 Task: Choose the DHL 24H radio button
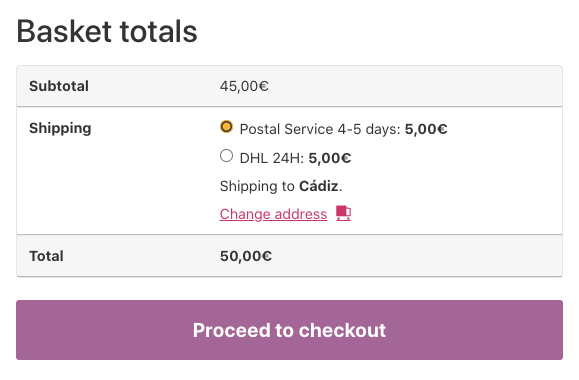226,155
